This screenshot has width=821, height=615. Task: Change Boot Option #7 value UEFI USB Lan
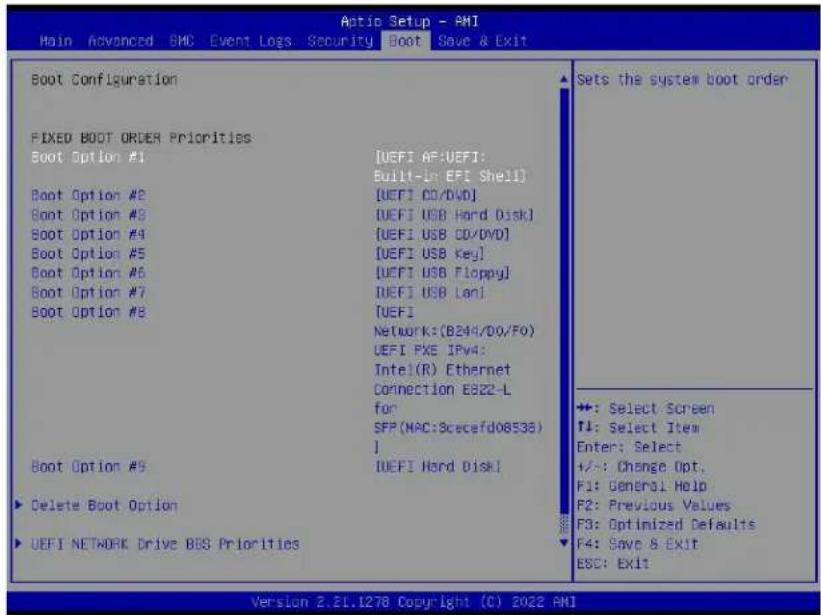tap(430, 292)
